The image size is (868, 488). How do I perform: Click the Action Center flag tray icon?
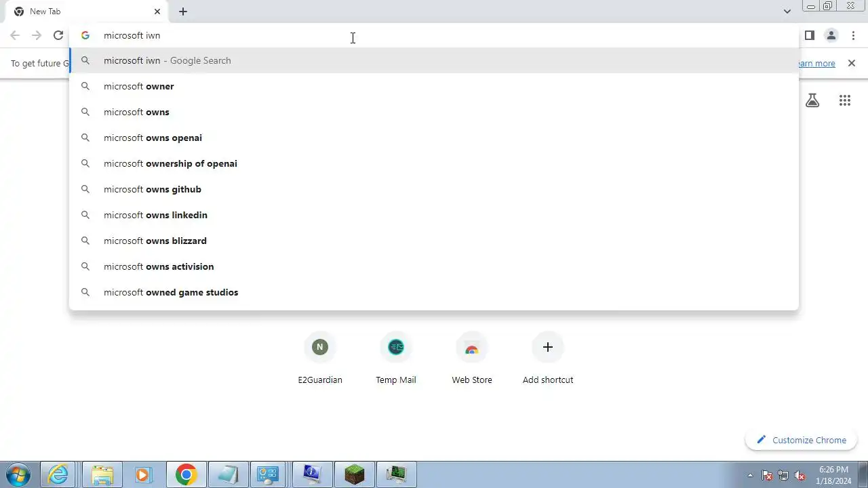[767, 475]
